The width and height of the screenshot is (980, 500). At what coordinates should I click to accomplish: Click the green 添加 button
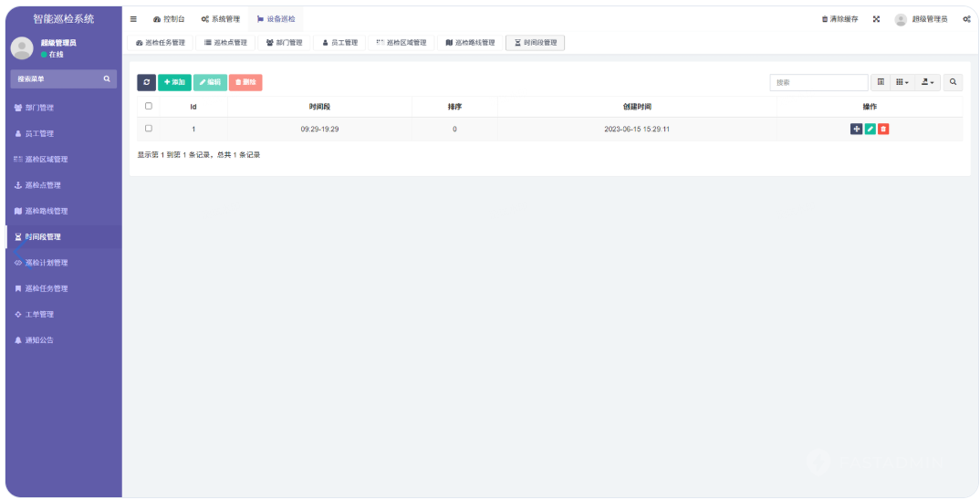click(174, 82)
